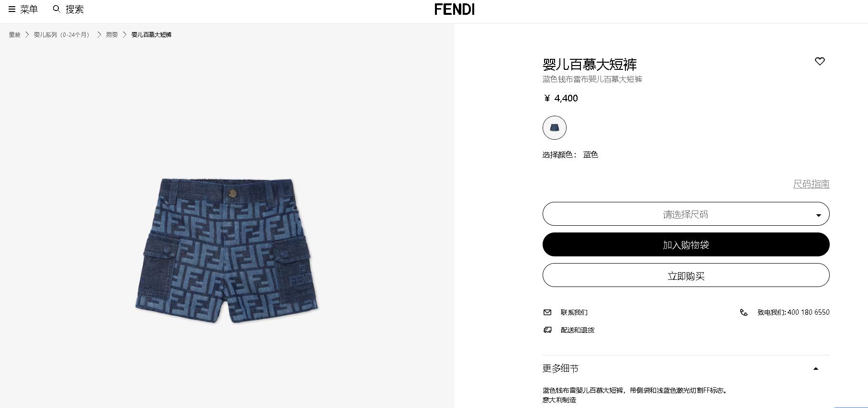The width and height of the screenshot is (868, 408).
Task: Select the blue color swatch
Action: pyautogui.click(x=555, y=128)
